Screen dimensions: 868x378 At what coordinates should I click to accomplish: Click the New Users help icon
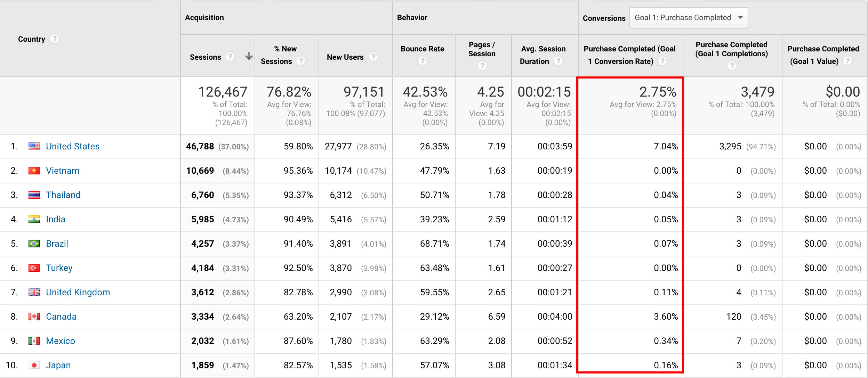click(373, 57)
